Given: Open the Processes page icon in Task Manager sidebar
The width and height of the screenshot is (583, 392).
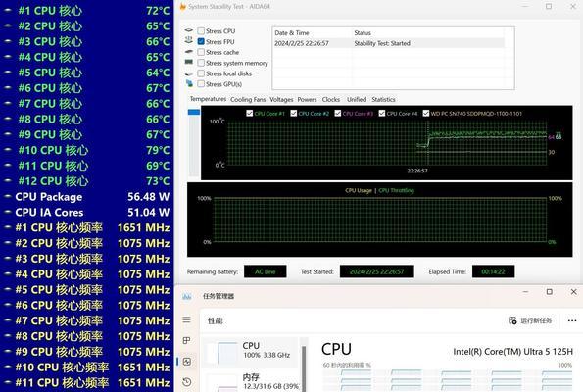Looking at the screenshot, I should [x=186, y=340].
